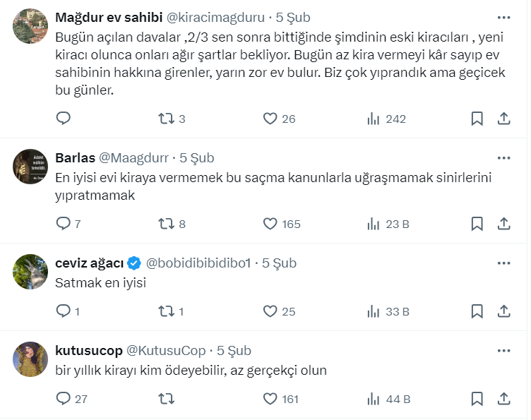Share the ceviz ağacı tweet
531x420 pixels.
[504, 311]
